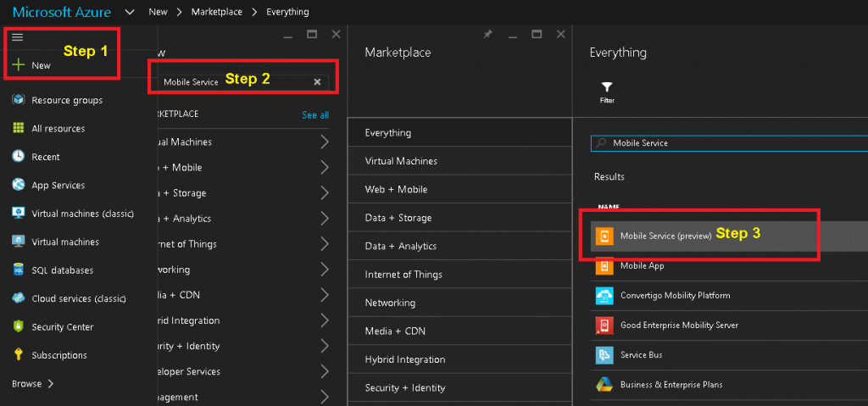The width and height of the screenshot is (868, 406).
Task: Minimize the New blade
Action: click(x=288, y=36)
